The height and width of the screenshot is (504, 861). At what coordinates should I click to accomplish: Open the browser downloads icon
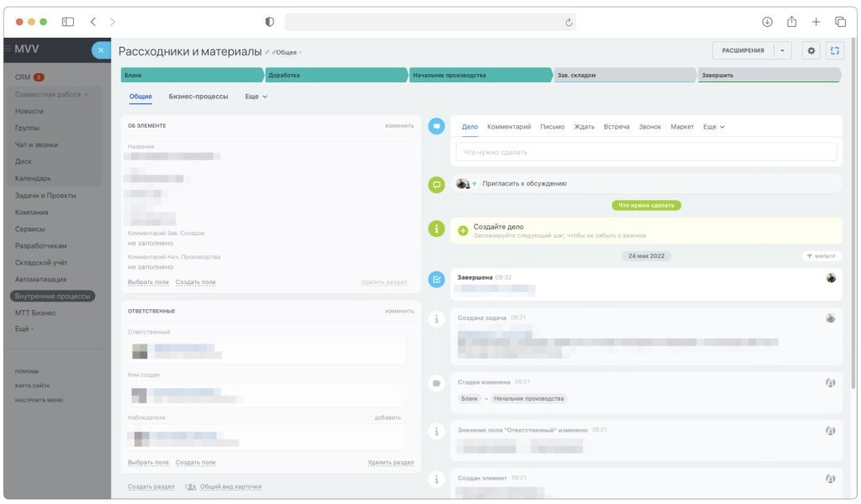pos(767,21)
